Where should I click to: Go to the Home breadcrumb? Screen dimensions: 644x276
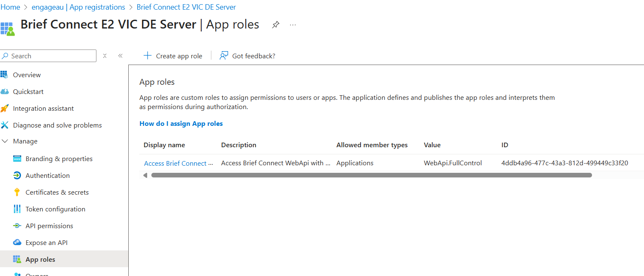click(x=10, y=7)
